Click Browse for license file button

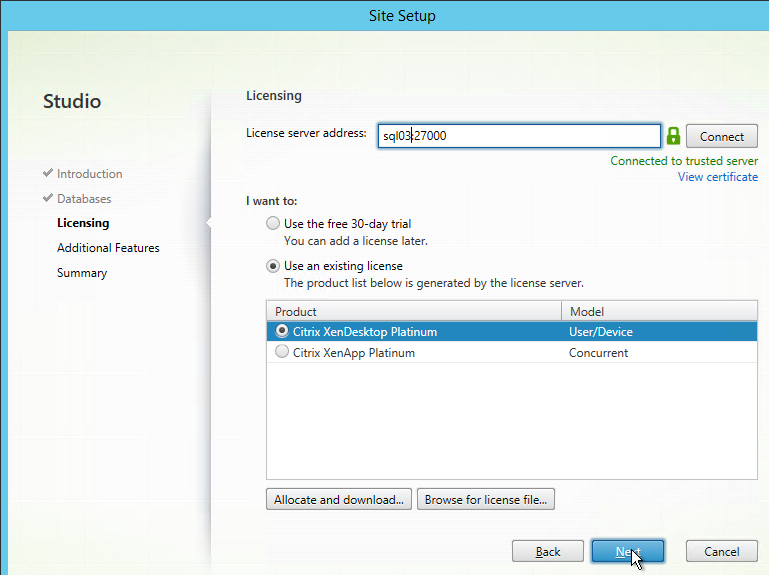pos(486,499)
